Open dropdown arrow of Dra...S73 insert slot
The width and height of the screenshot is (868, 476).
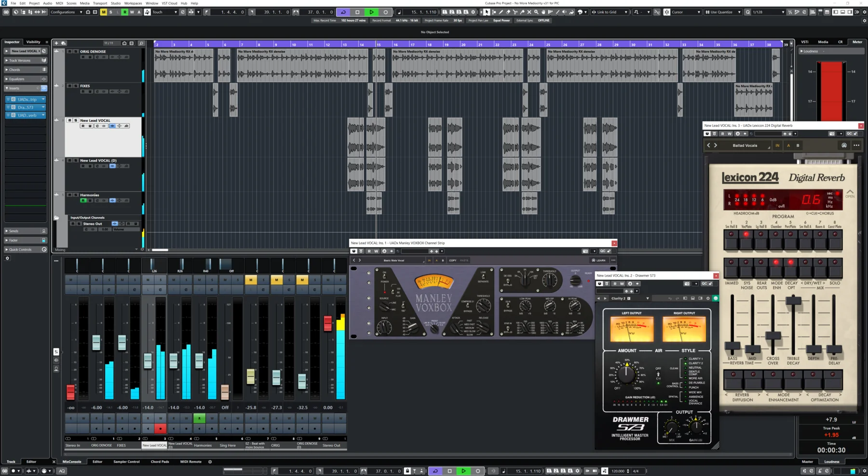click(43, 107)
